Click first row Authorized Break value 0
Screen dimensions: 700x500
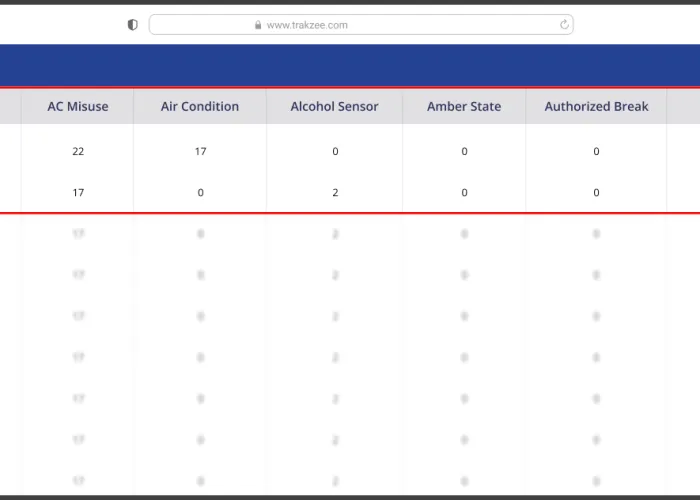tap(596, 152)
